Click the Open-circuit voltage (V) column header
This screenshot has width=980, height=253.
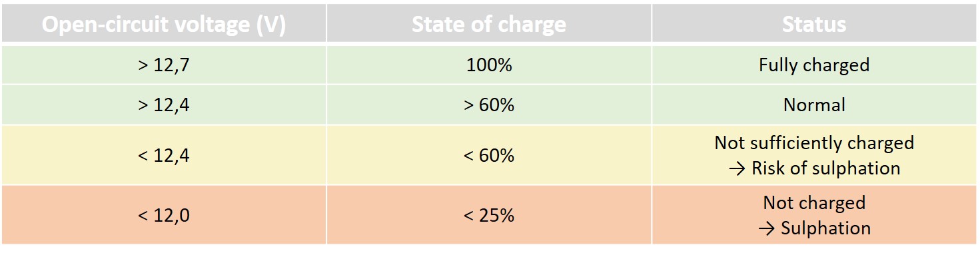point(164,25)
